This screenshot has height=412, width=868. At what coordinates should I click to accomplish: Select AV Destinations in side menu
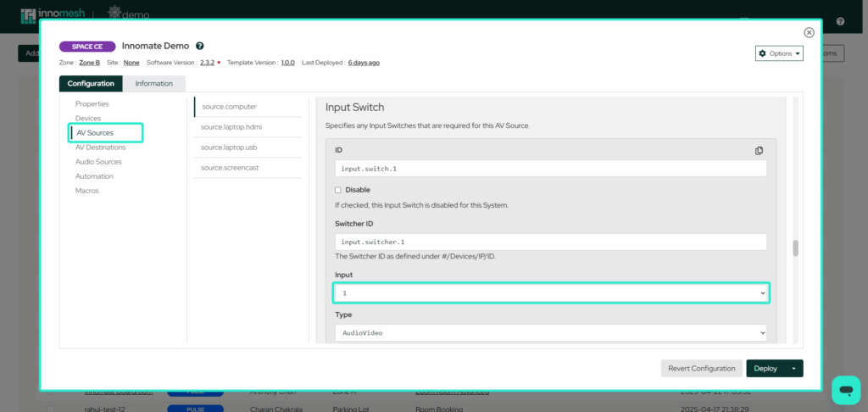point(100,148)
